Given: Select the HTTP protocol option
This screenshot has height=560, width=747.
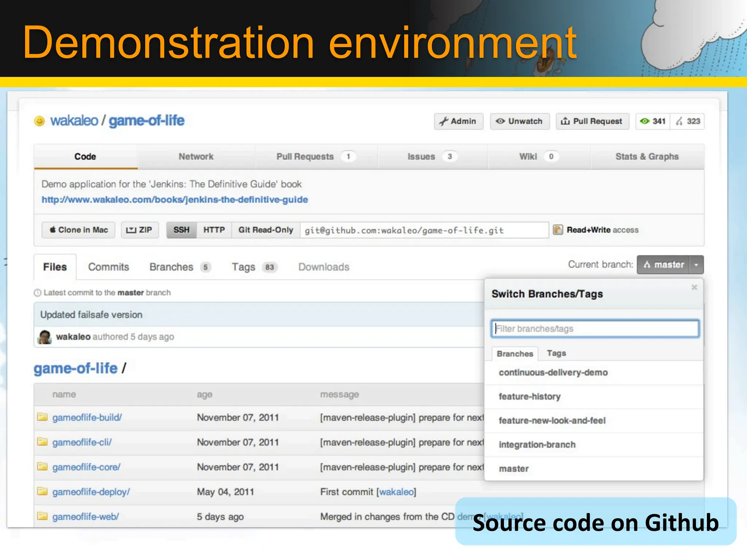Looking at the screenshot, I should click(x=214, y=230).
